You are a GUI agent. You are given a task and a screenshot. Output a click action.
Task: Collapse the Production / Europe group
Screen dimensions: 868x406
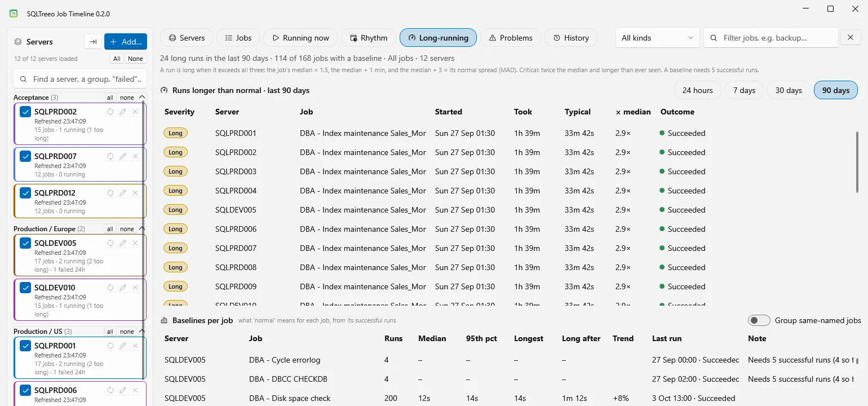[x=141, y=229]
